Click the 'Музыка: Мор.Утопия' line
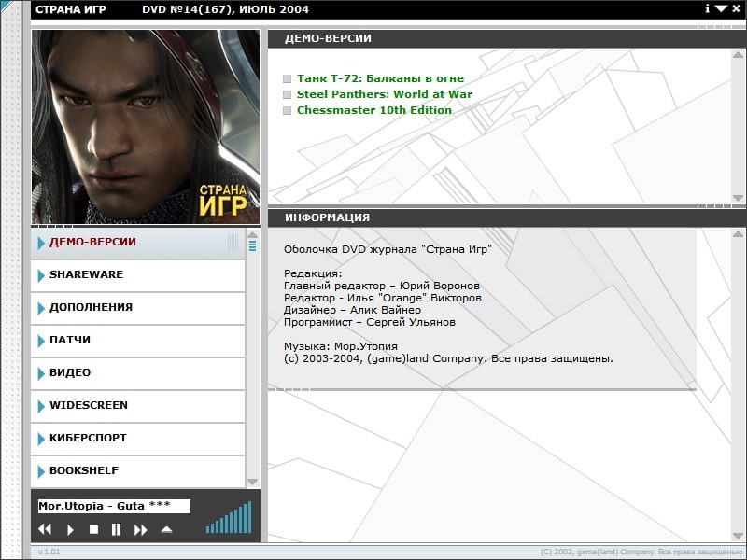Screen dimensions: 747x560 341,346
